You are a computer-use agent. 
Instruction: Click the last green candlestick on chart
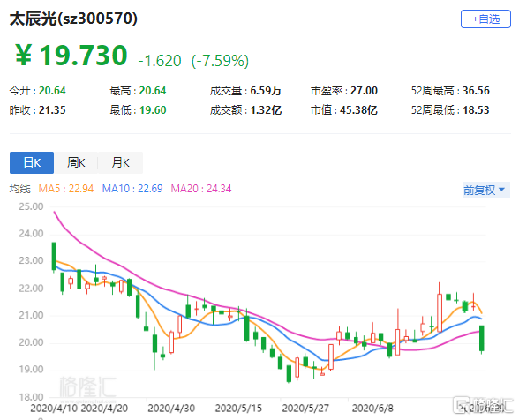482,338
